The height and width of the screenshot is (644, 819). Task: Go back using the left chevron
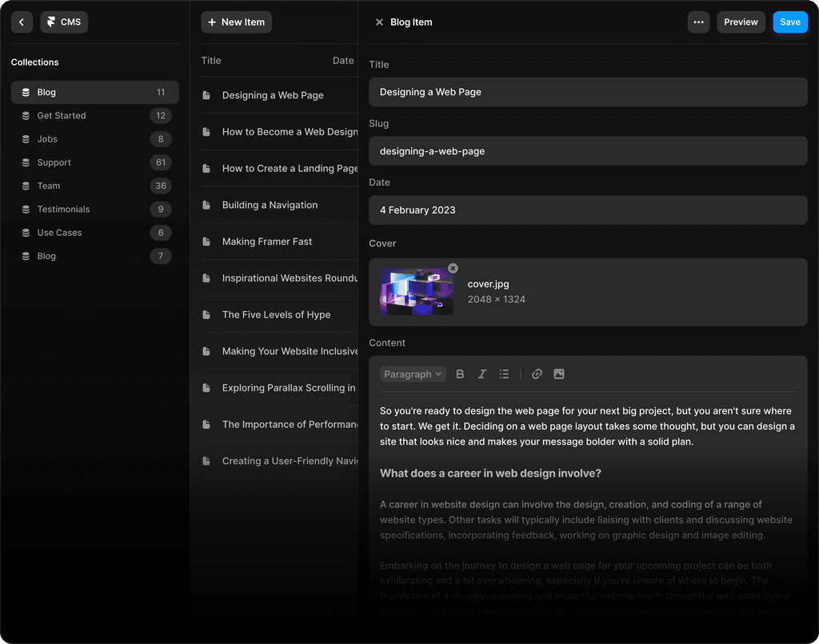(22, 22)
